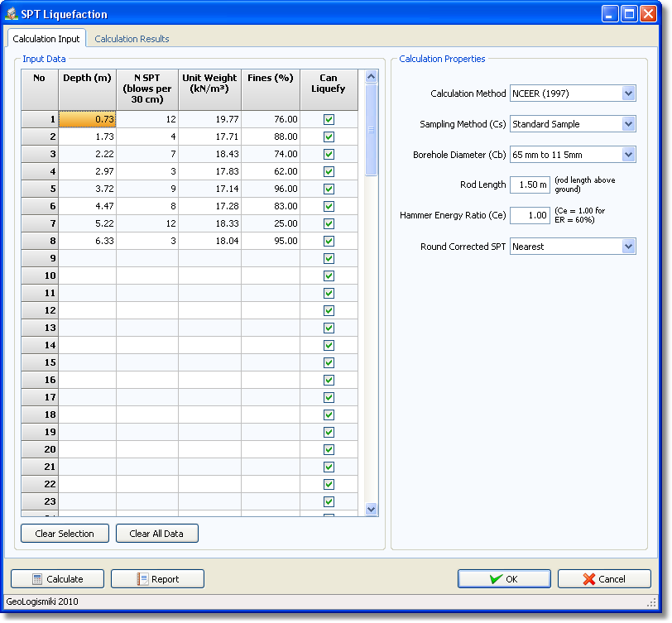Select the Calculation Input tab

tap(46, 39)
